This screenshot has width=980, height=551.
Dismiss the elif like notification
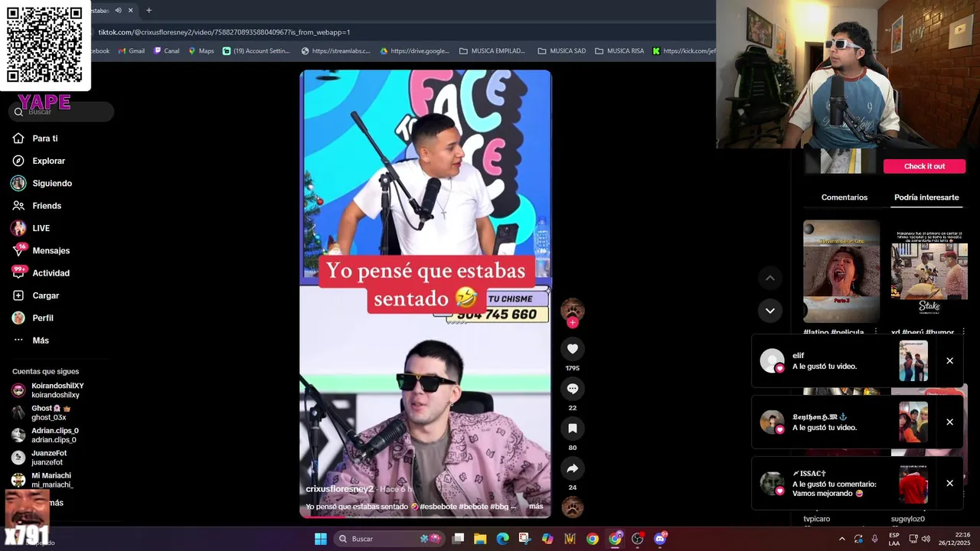[x=949, y=360]
